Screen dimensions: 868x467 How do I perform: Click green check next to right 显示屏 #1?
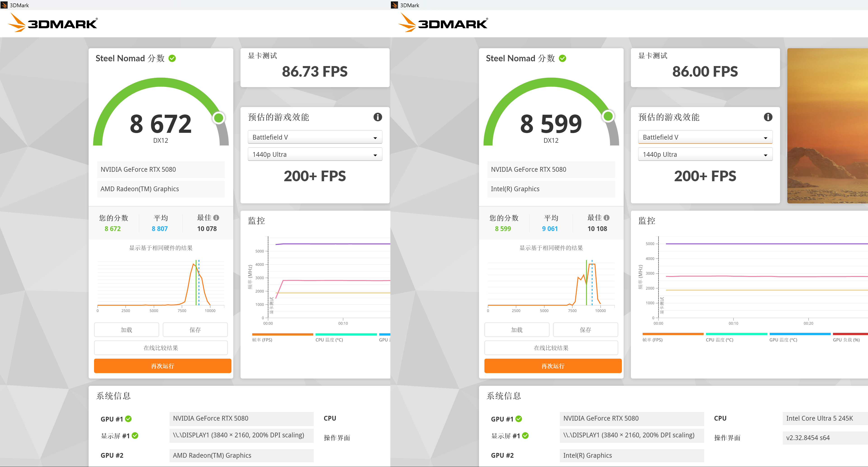(525, 436)
